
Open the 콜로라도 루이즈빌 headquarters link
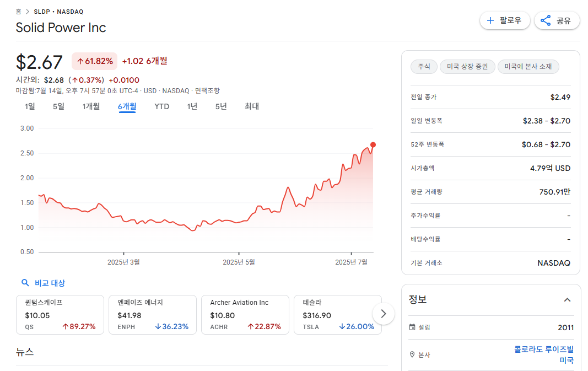(544, 350)
